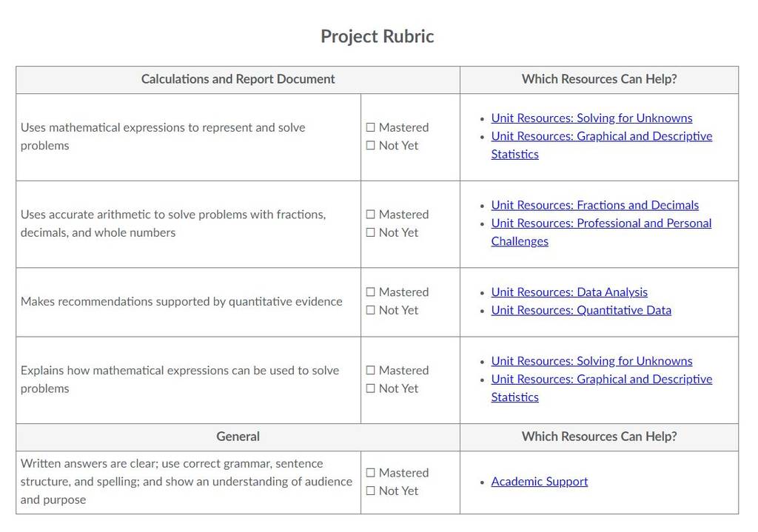The width and height of the screenshot is (758, 532).
Task: Open Graphical and Descriptive Statistics link in Explains row
Action: point(602,388)
